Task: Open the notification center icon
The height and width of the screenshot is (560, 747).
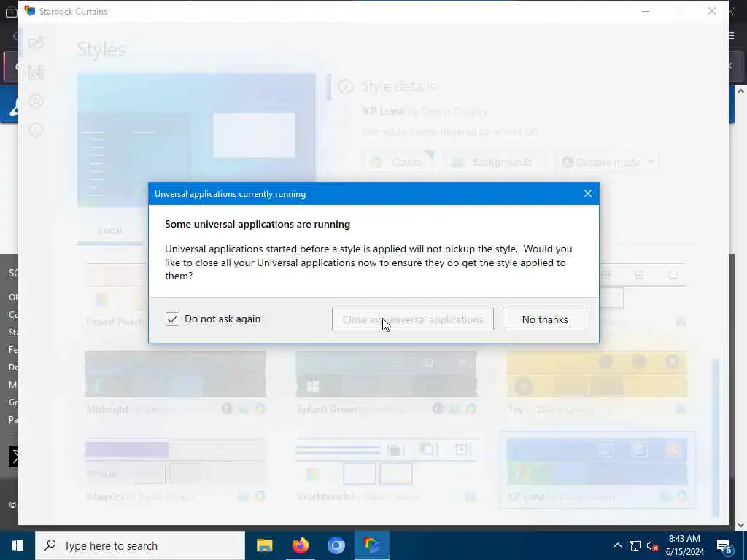Action: click(724, 545)
